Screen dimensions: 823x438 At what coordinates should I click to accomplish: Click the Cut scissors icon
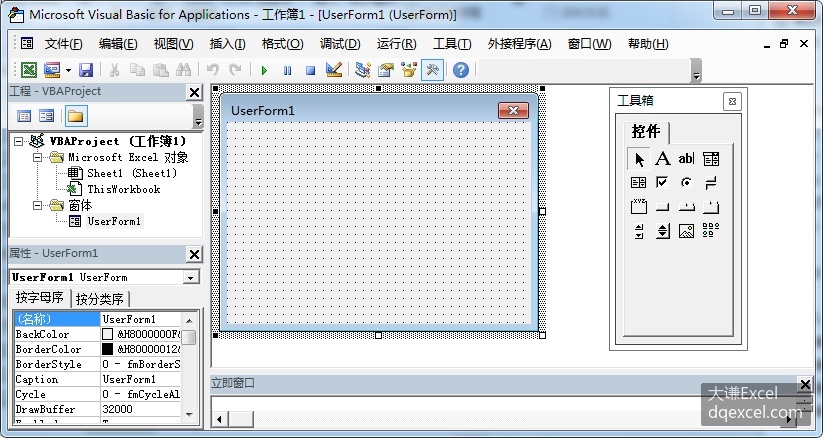(x=114, y=69)
